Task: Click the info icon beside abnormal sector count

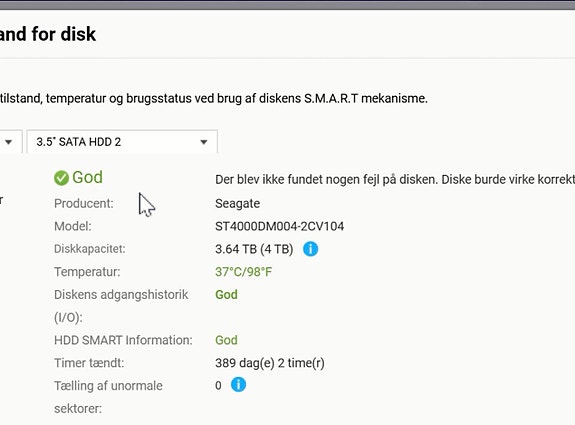Action: [238, 385]
